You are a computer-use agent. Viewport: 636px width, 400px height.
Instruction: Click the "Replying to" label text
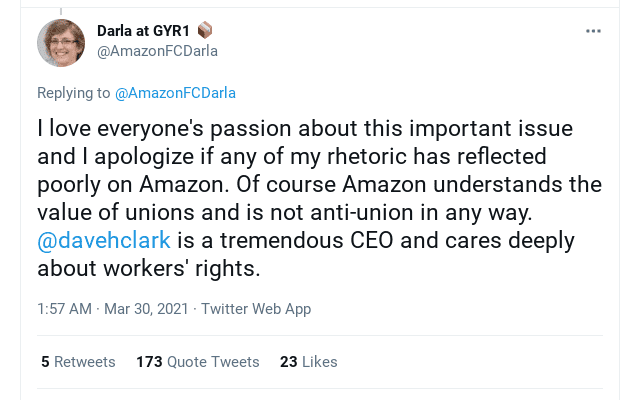[73, 93]
